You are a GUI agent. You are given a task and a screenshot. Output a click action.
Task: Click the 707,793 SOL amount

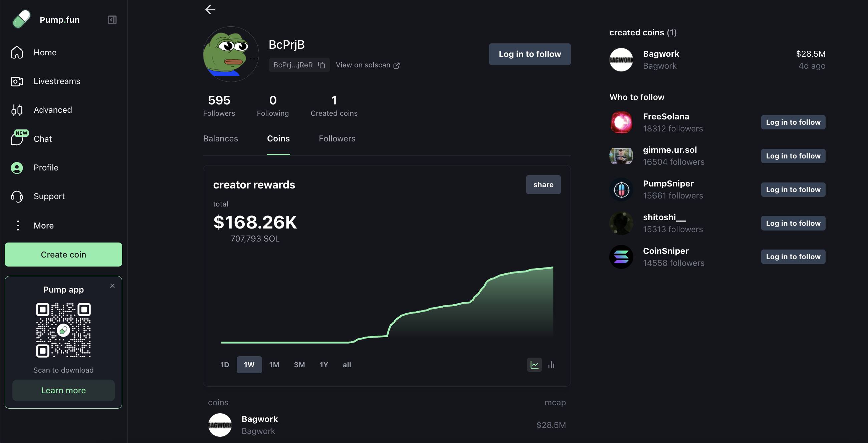point(255,239)
